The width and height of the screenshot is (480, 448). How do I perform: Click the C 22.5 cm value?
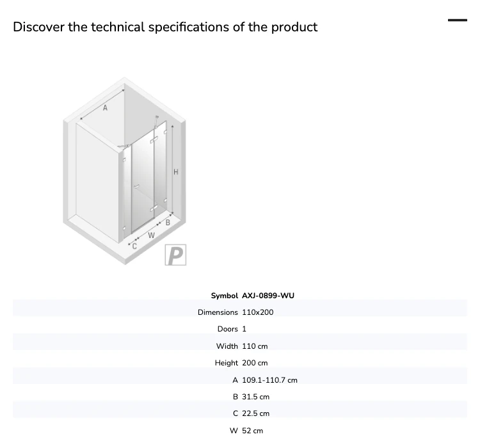click(255, 413)
